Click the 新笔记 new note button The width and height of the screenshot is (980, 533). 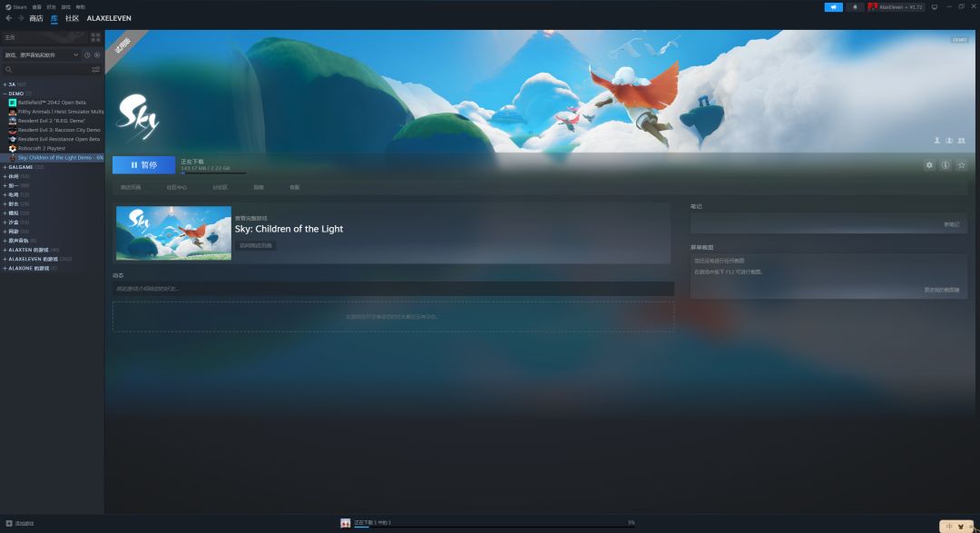click(951, 224)
